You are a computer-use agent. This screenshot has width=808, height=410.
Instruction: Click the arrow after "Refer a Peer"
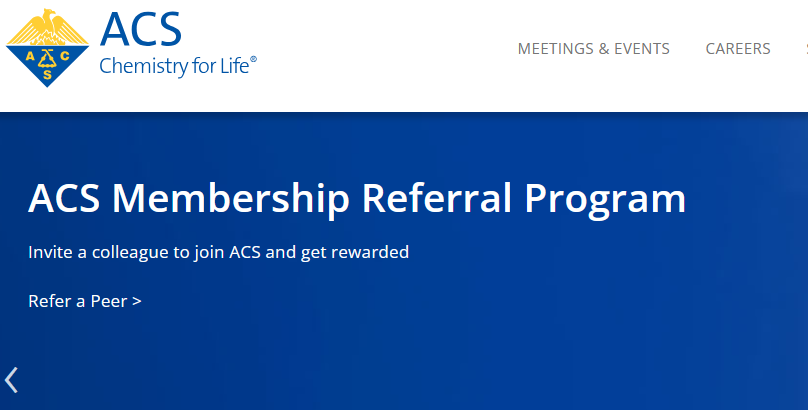coord(136,301)
